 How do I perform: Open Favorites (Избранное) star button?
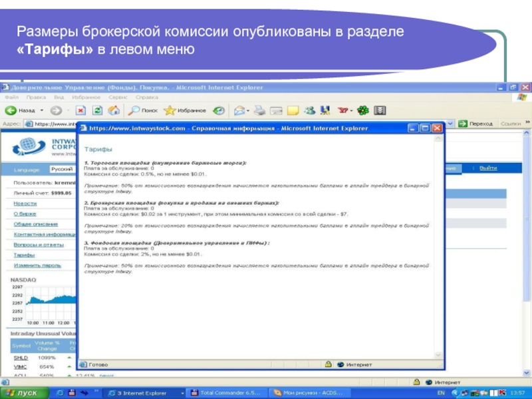click(185, 110)
